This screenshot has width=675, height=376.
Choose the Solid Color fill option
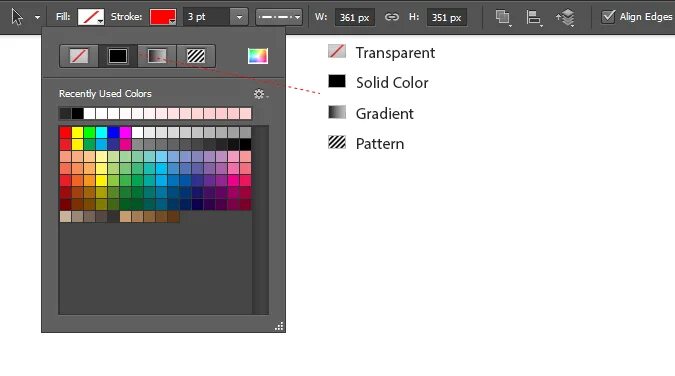tap(118, 56)
